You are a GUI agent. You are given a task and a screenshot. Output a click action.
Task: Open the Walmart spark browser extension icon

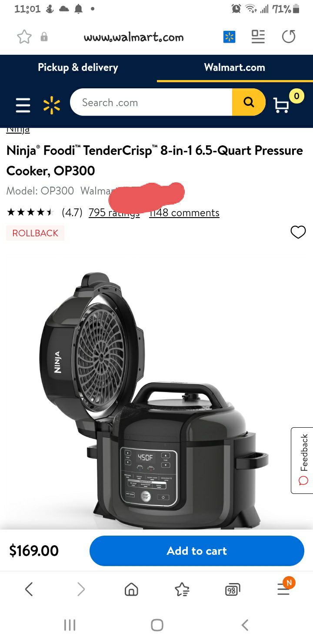[229, 37]
